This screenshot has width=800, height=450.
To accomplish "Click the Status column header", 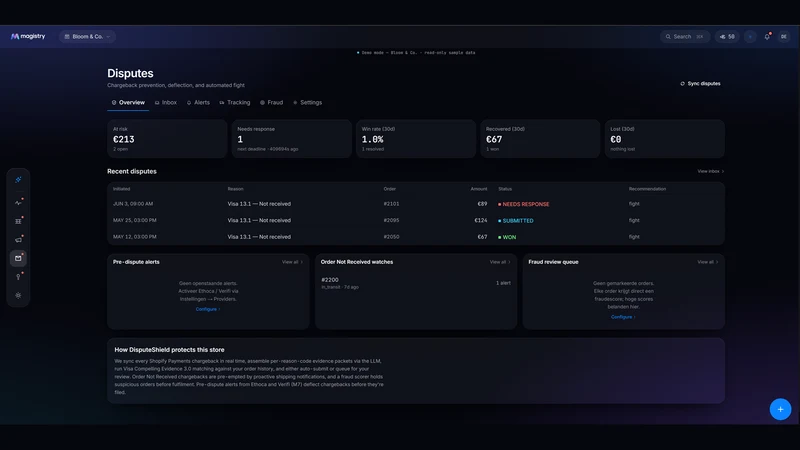I will [505, 189].
